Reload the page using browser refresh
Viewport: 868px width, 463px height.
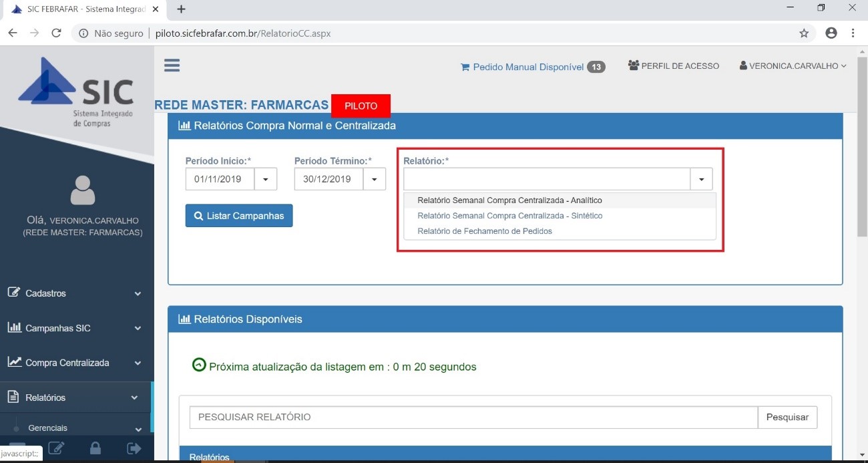[x=56, y=33]
